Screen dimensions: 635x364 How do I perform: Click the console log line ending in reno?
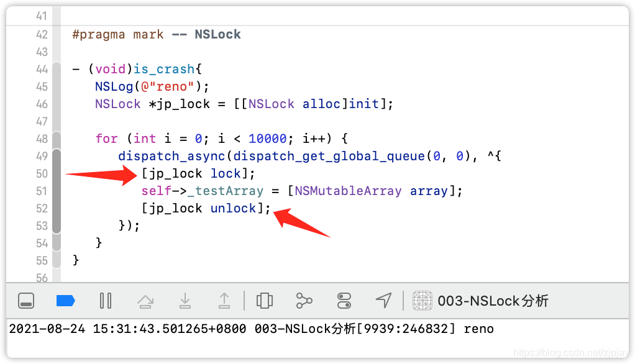point(251,329)
